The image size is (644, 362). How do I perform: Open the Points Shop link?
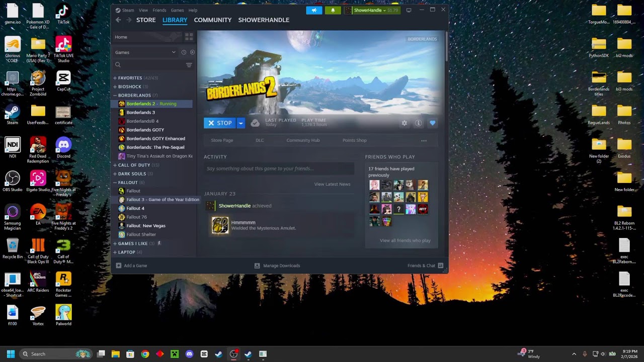point(355,140)
